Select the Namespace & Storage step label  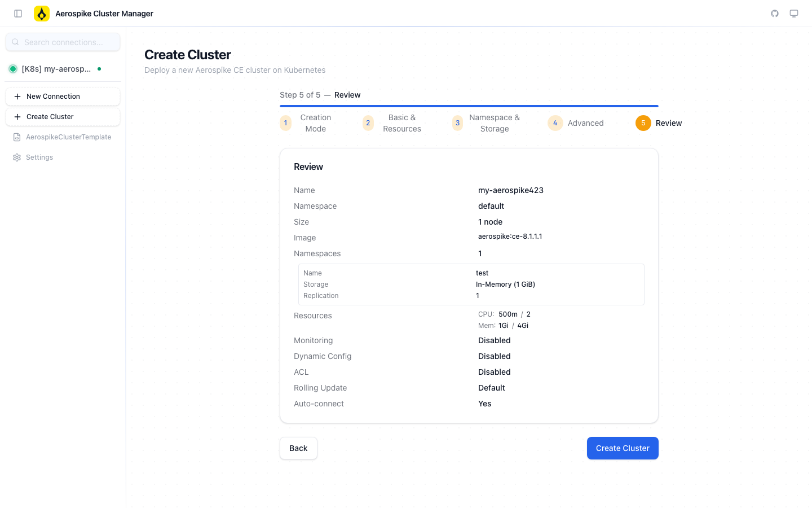click(x=495, y=123)
